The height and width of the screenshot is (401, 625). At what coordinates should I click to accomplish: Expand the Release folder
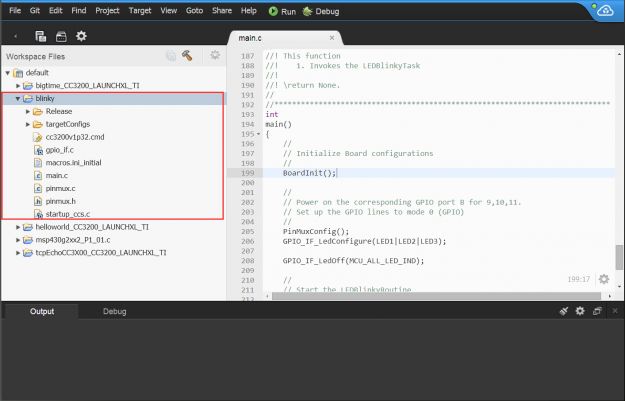tap(28, 112)
